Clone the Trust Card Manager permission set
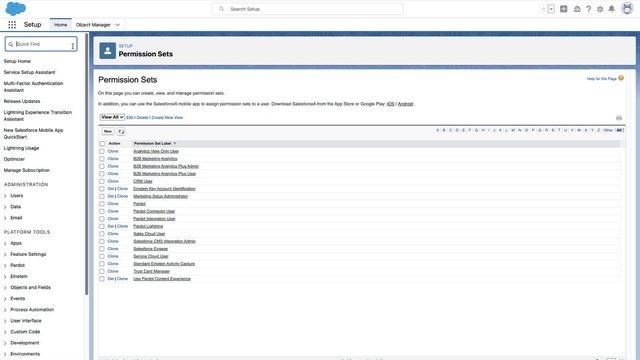 click(x=113, y=271)
